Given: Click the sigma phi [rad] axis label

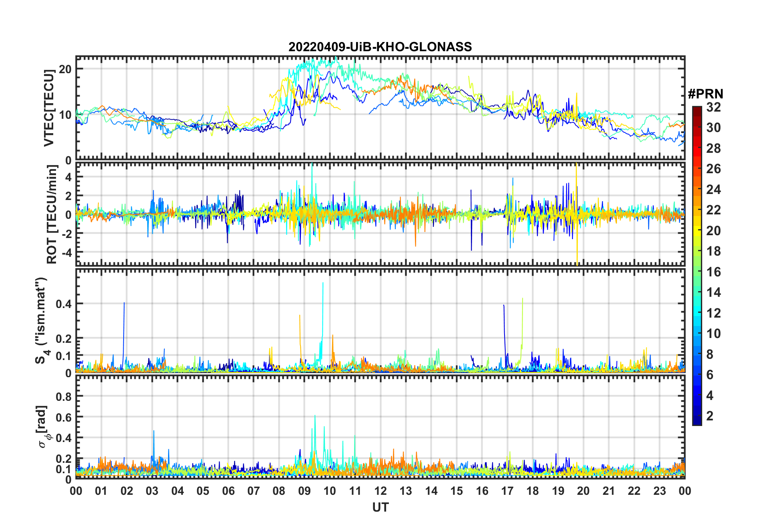Looking at the screenshot, I should tap(45, 427).
